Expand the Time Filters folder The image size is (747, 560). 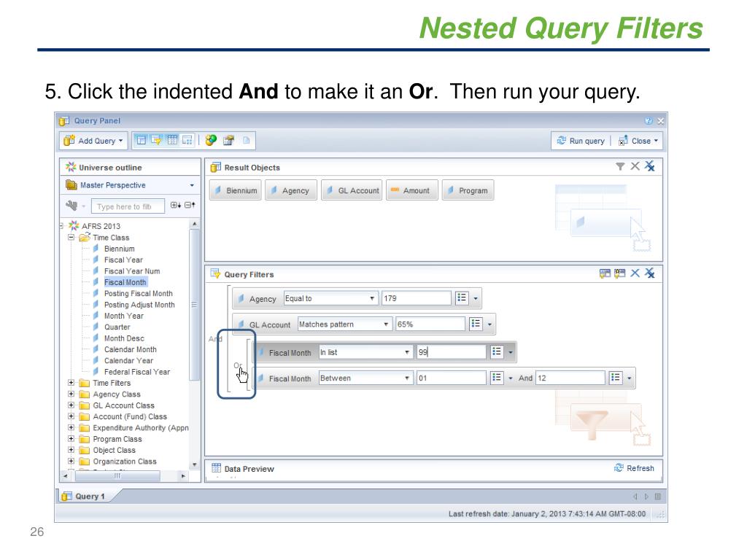(71, 383)
